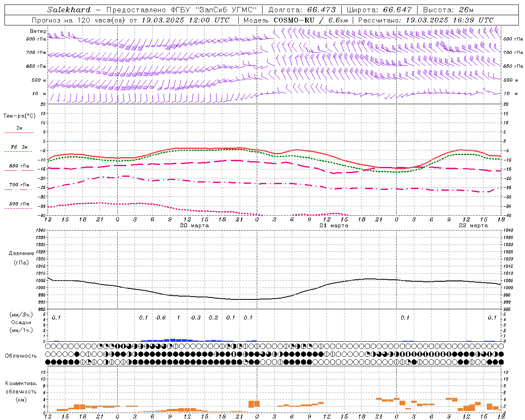Click the station name Salekhard in the header
This screenshot has height=420, width=525.
click(69, 10)
